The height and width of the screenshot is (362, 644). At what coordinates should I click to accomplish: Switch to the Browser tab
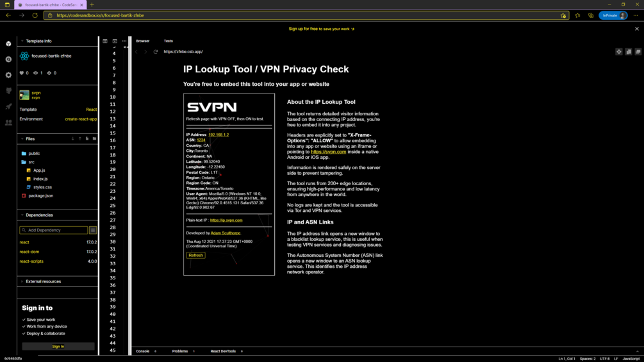click(143, 41)
